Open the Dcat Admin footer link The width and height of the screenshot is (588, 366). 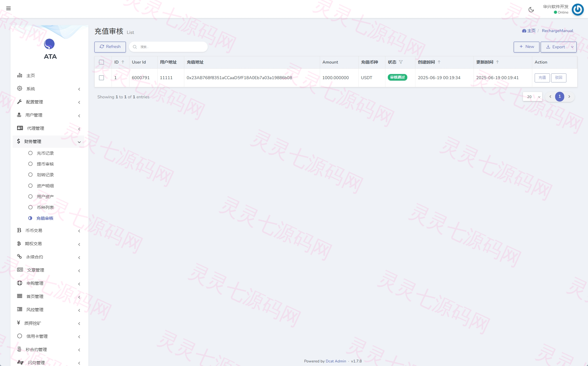336,361
